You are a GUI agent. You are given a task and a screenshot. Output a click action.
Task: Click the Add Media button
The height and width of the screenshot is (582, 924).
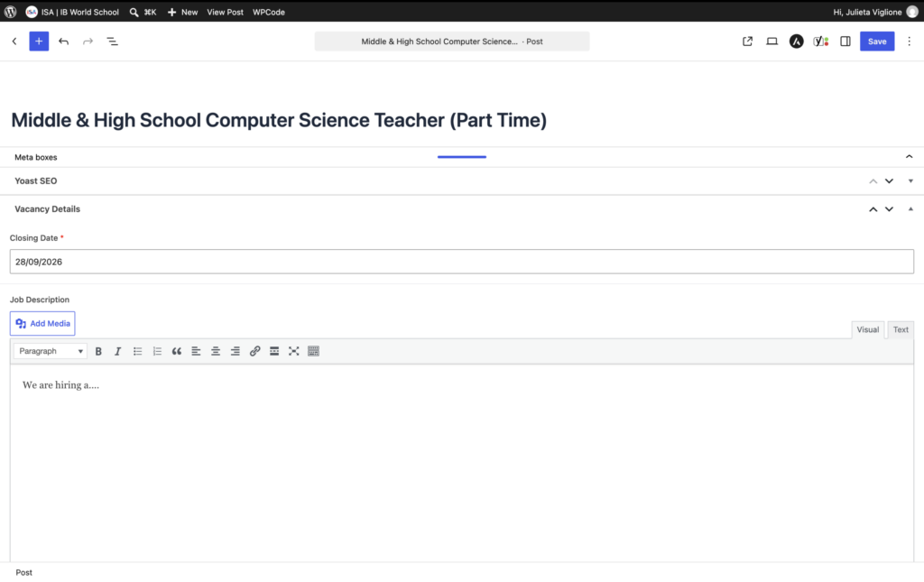coord(42,323)
